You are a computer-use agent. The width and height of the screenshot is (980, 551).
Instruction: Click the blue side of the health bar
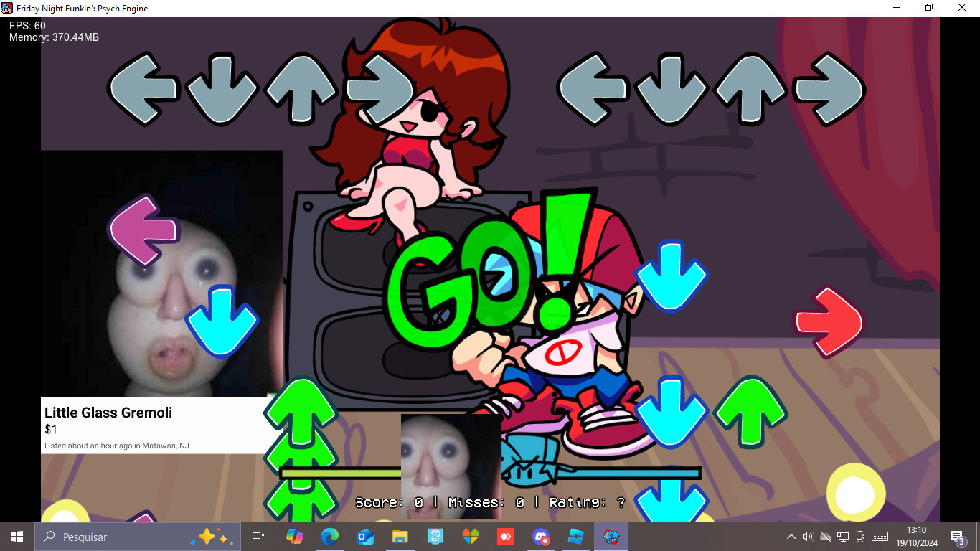624,474
